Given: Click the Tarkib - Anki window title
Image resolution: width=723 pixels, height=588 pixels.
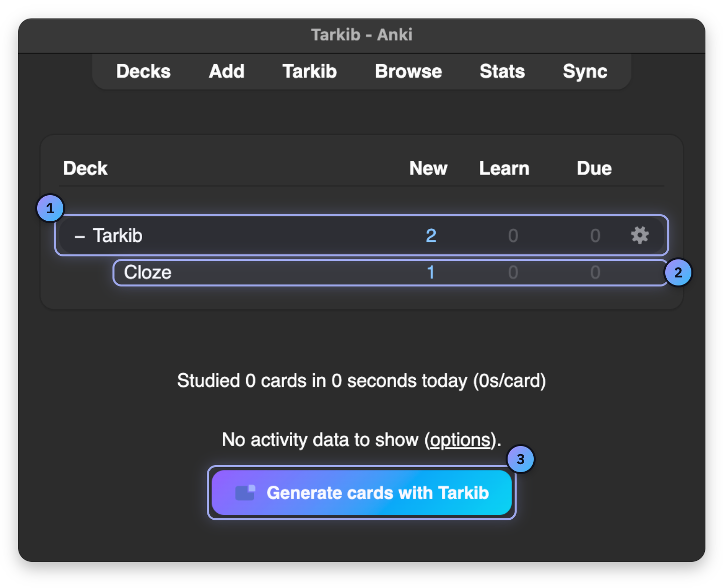Looking at the screenshot, I should (x=361, y=35).
